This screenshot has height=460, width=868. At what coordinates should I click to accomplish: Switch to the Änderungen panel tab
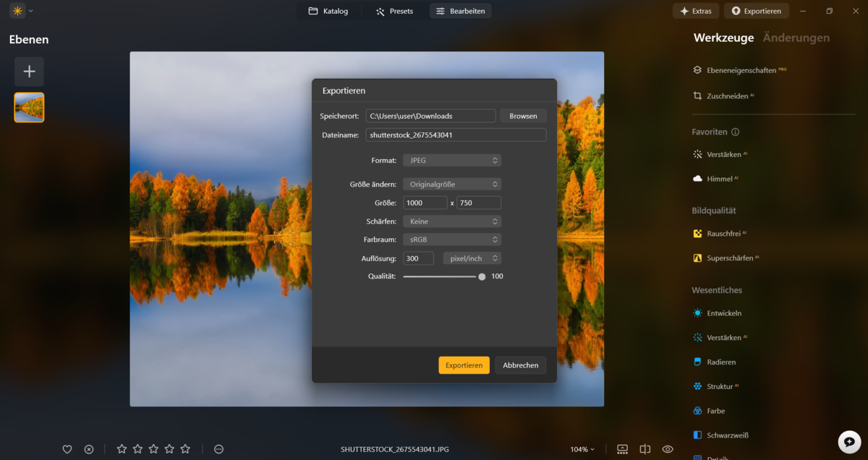tap(796, 38)
